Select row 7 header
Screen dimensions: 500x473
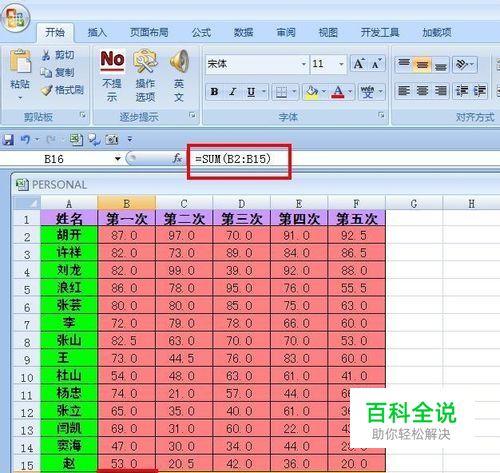point(27,324)
